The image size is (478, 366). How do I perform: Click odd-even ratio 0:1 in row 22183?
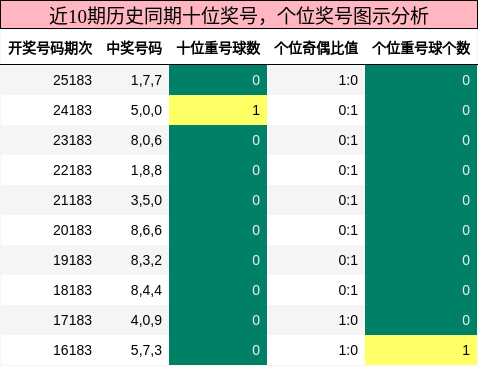pos(348,170)
